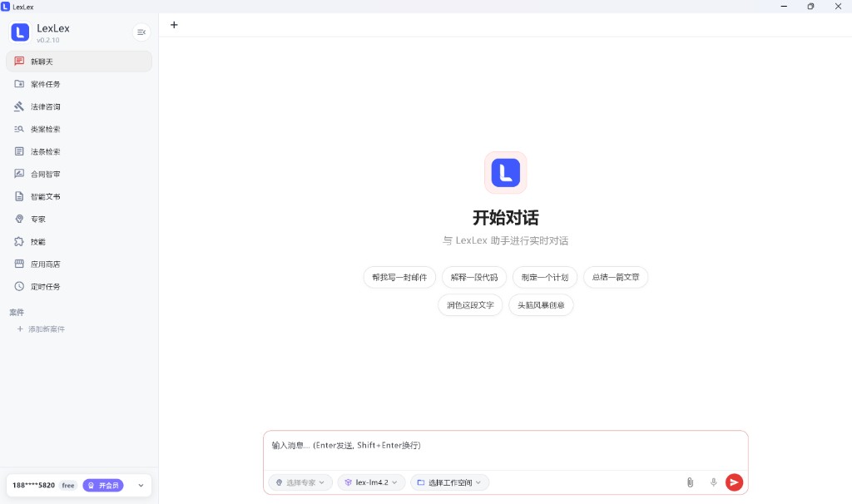The image size is (852, 504).
Task: Click the 开始对话 heading
Action: [505, 218]
